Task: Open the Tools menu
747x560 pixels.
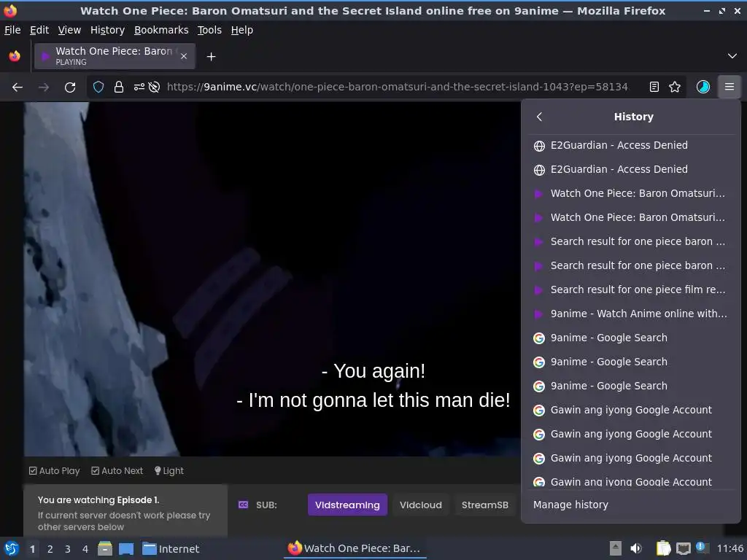Action: 209,30
